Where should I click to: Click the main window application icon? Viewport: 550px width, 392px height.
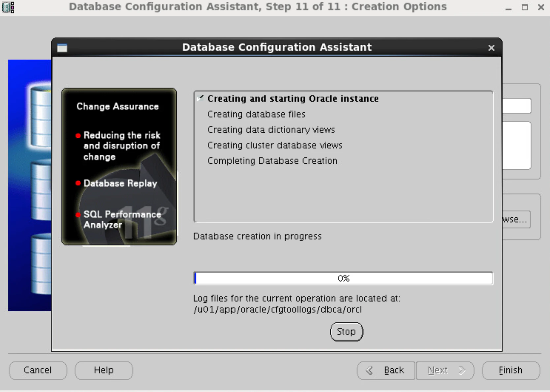[x=8, y=7]
